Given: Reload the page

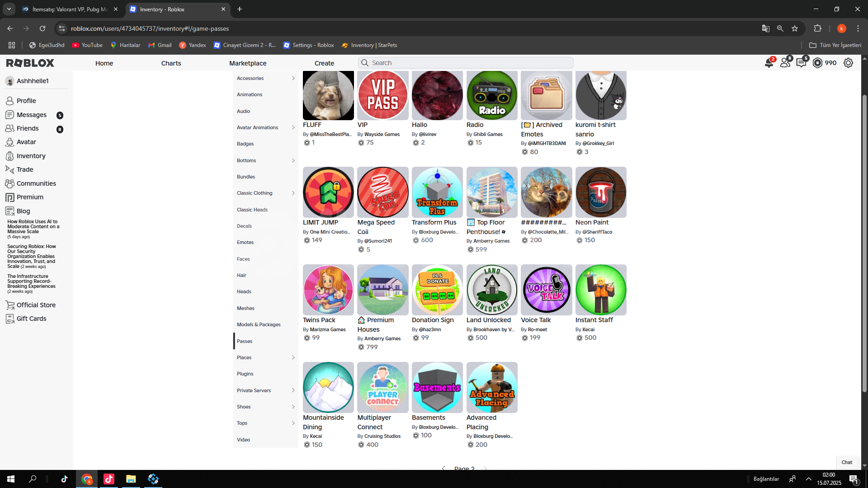Looking at the screenshot, I should [42, 28].
